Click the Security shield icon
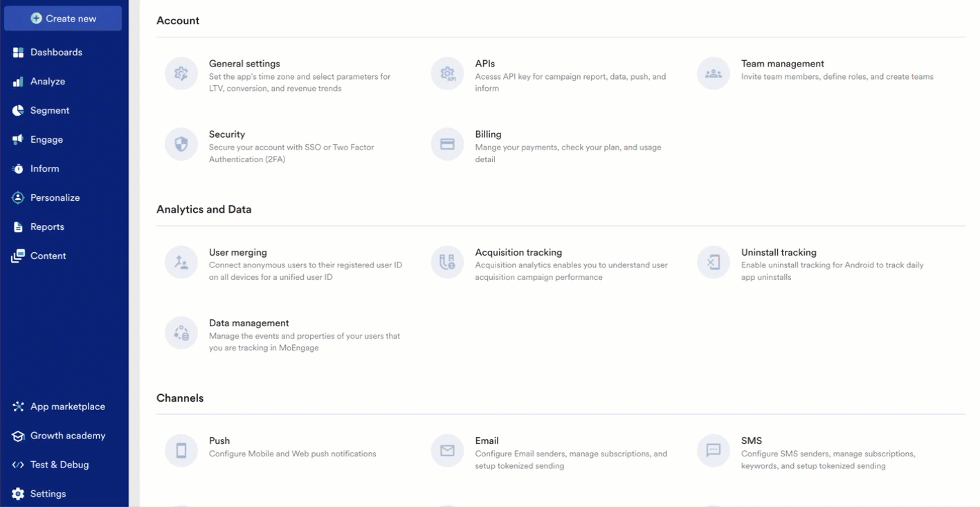980x507 pixels. pos(181,144)
